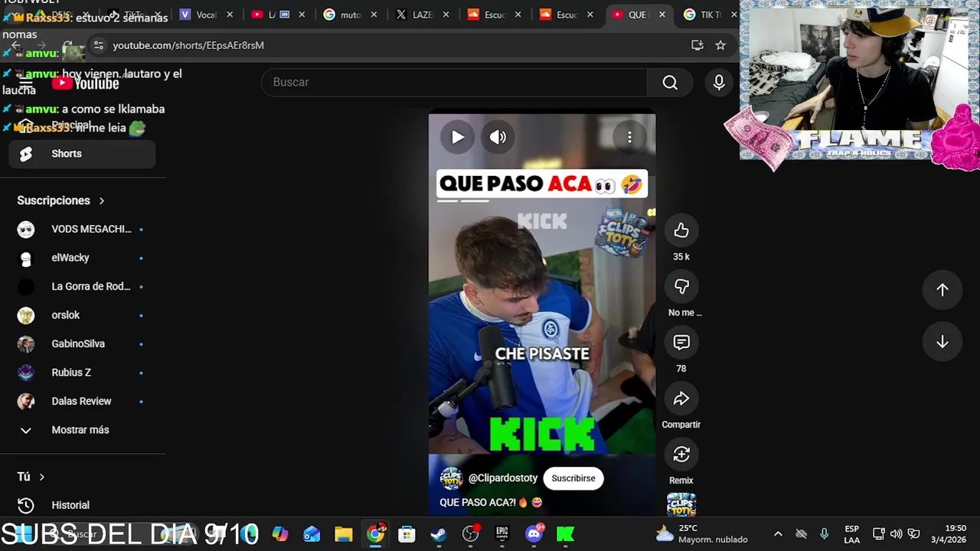Open Epic Games Launcher from taskbar

(502, 534)
